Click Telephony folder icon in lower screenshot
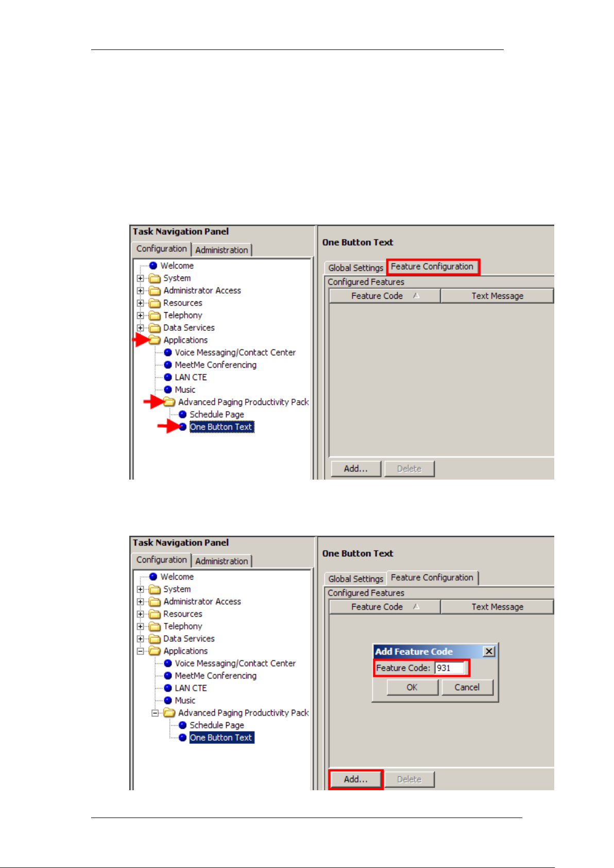 click(155, 626)
